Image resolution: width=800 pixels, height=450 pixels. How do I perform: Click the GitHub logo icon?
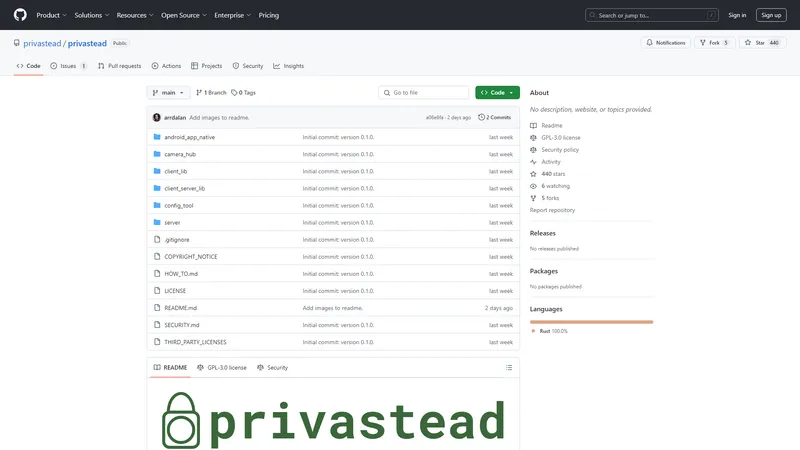[x=20, y=15]
